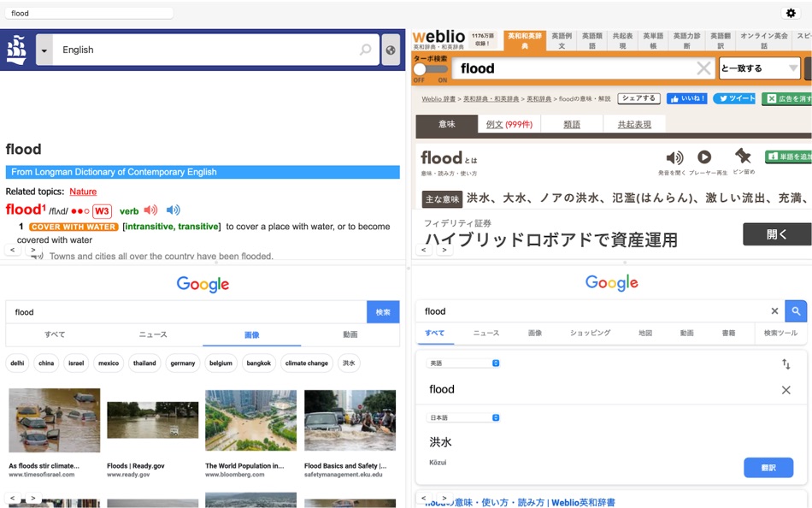The image size is (812, 508).
Task: Focus the image search flood input field
Action: tap(186, 312)
